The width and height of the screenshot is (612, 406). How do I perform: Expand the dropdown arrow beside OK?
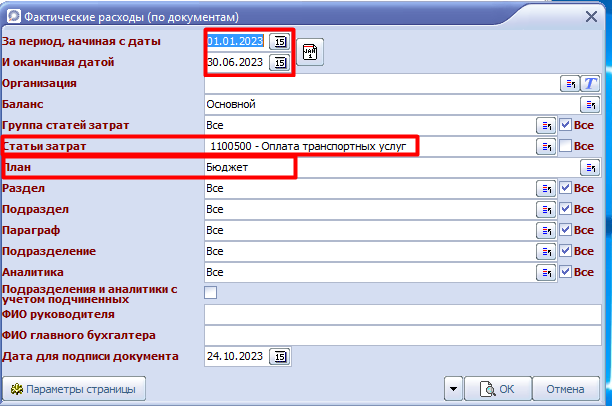coord(455,389)
